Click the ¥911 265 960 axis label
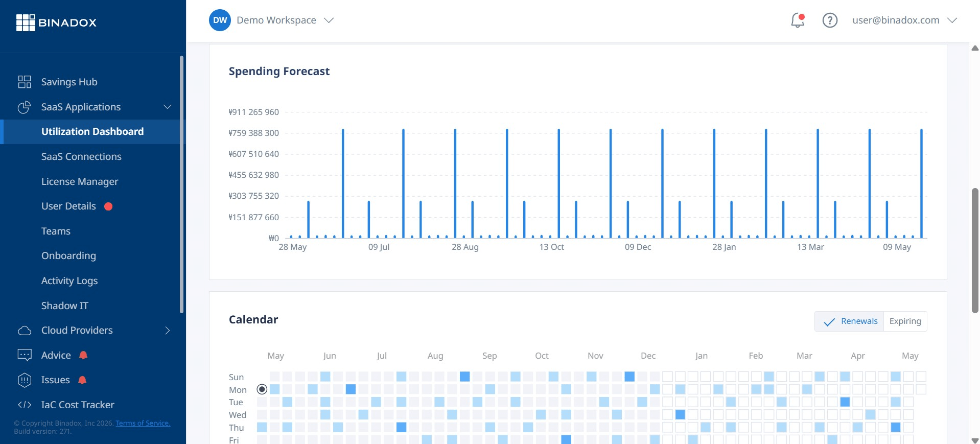This screenshot has width=980, height=444. (x=253, y=112)
